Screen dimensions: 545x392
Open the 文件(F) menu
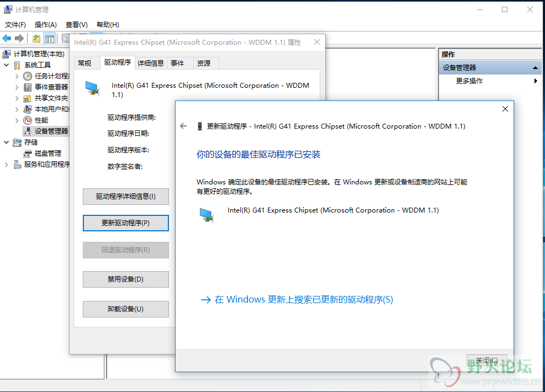[x=15, y=25]
